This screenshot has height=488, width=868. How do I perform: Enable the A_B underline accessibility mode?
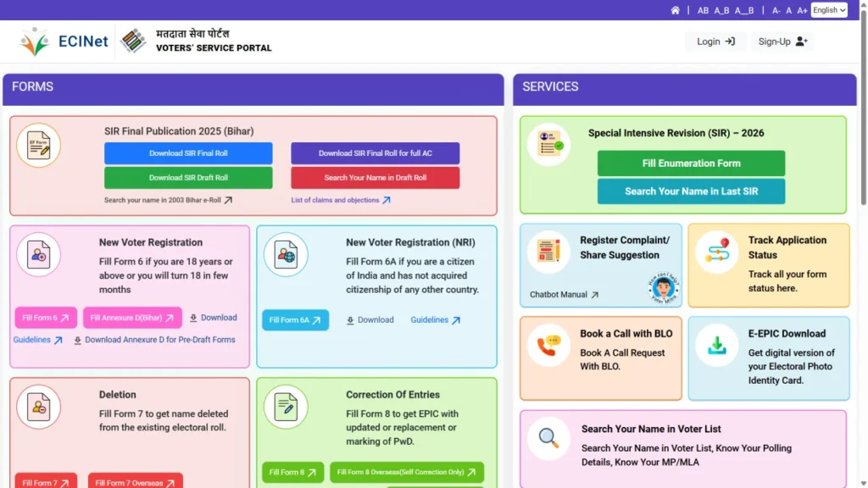722,9
